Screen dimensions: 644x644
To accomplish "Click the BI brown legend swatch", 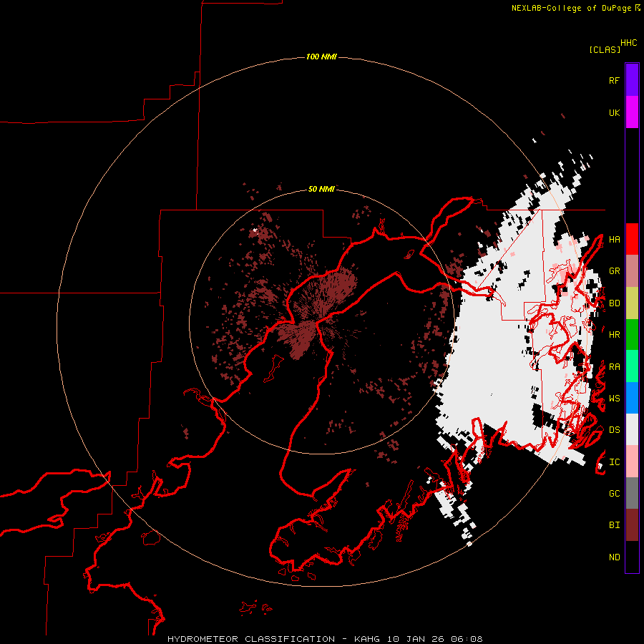I will point(632,525).
